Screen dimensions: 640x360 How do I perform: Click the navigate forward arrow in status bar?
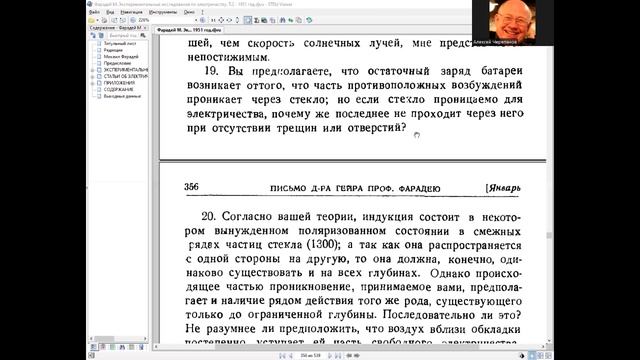click(356, 356)
